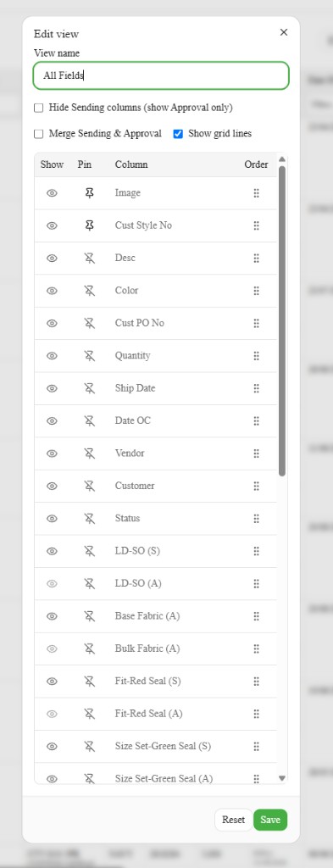
Task: Pin the Desc column
Action: [89, 259]
